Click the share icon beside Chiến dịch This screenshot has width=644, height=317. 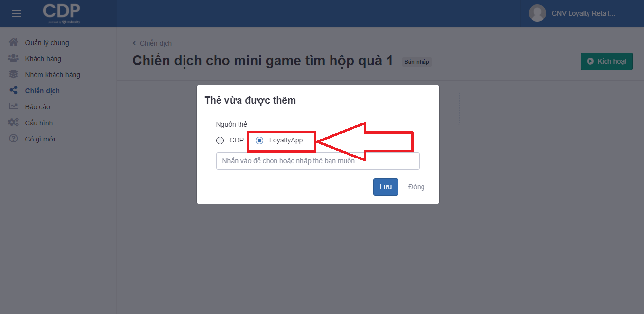pos(14,90)
